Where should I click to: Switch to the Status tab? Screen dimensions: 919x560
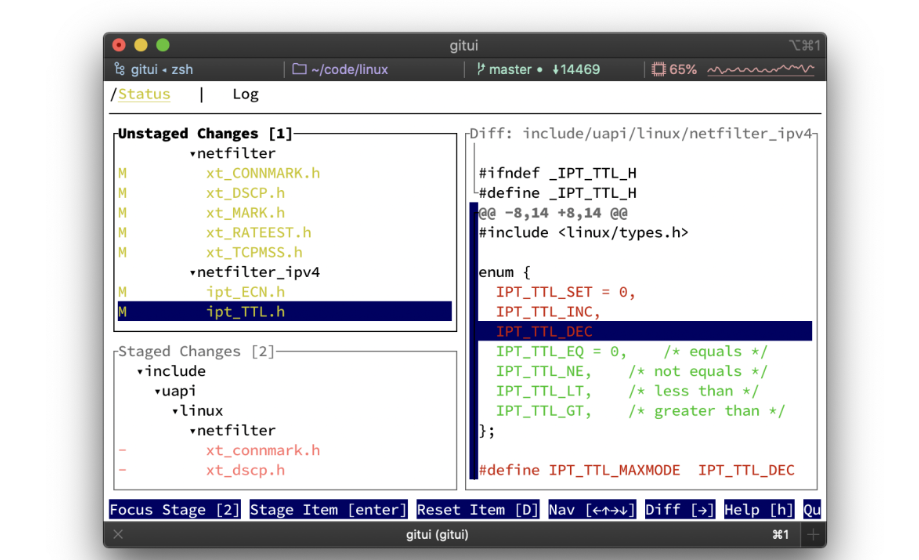coord(144,94)
